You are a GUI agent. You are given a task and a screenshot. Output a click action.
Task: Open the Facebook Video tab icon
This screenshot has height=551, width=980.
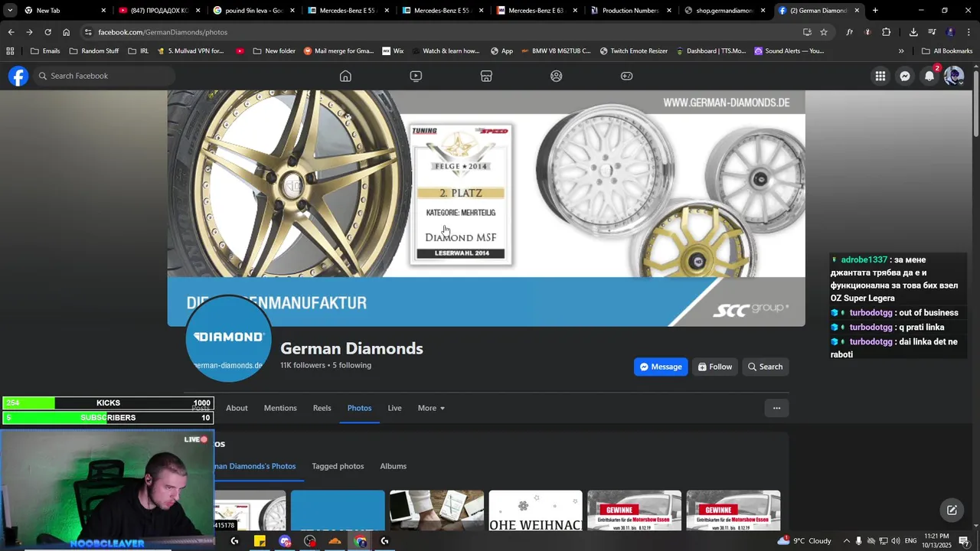[x=416, y=76]
